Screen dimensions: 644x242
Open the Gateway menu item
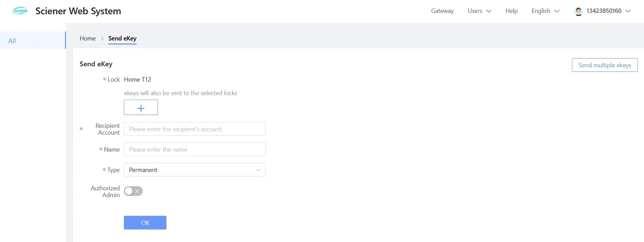point(442,11)
